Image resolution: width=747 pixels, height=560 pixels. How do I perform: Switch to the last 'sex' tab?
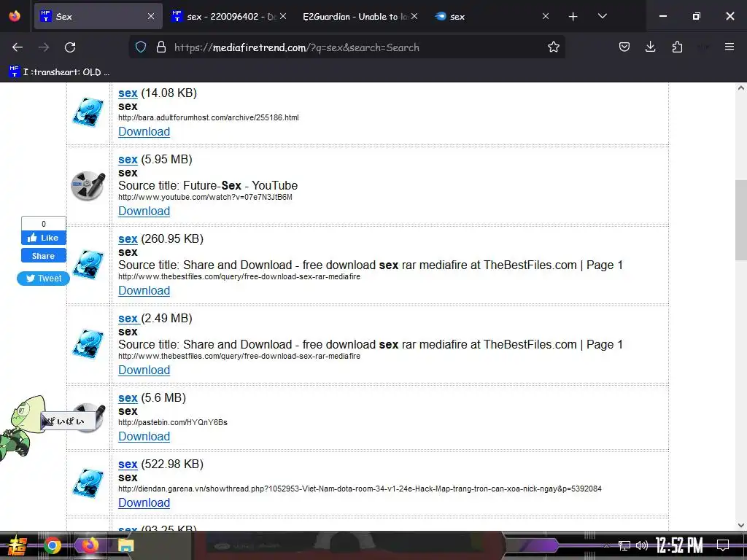point(492,17)
